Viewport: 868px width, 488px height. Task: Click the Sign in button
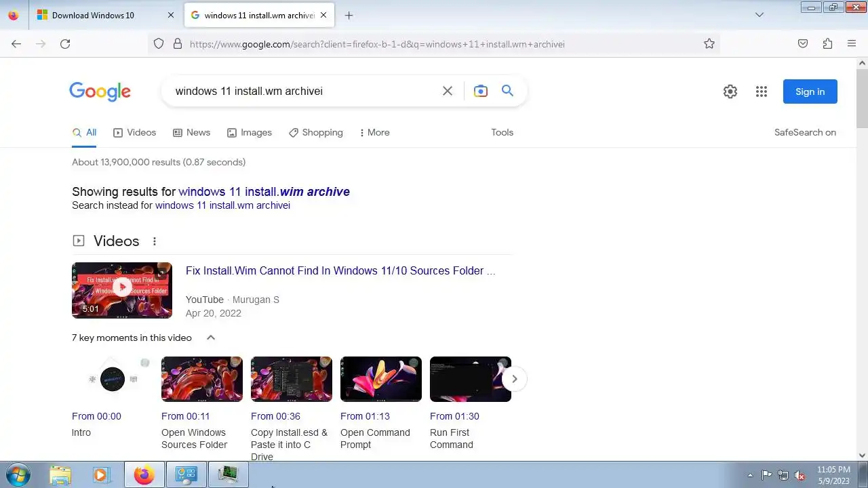[810, 91]
